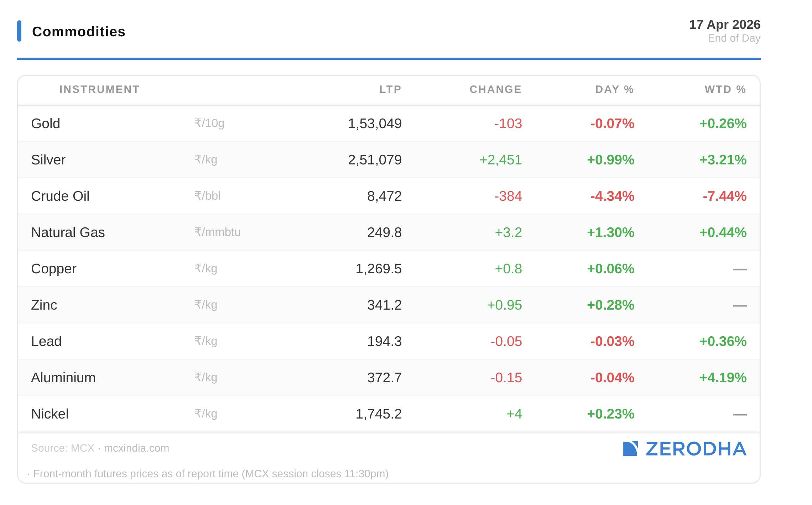Click the Zerodha logo icon
Viewport: 812px width, 505px height.
point(630,448)
